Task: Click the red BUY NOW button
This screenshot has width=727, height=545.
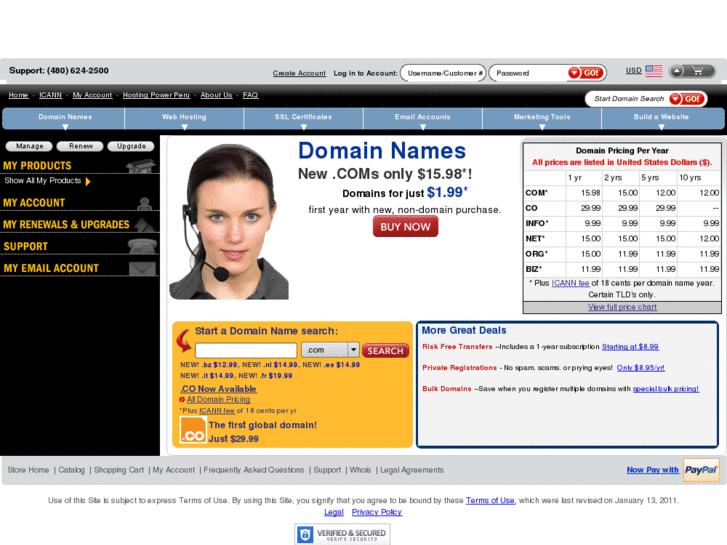Action: point(405,227)
